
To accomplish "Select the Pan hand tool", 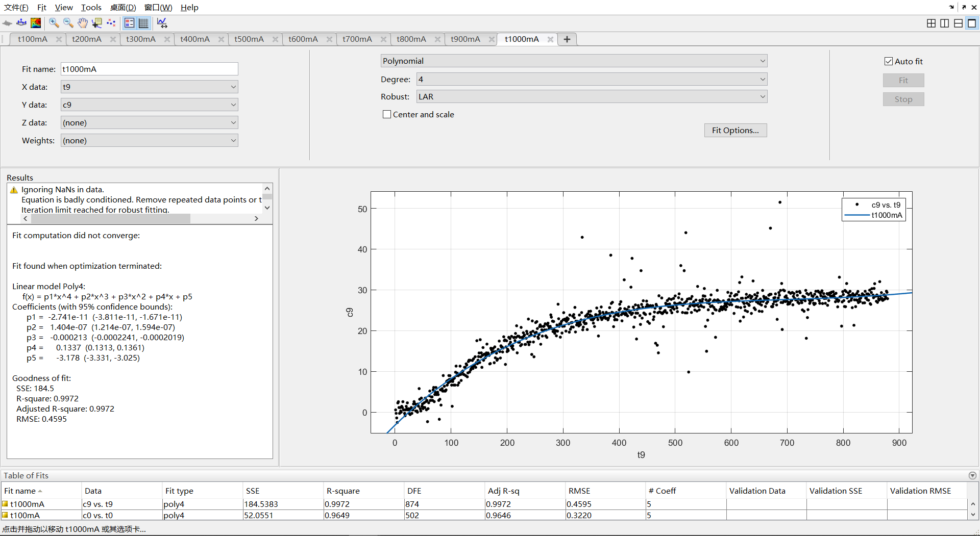I will [x=83, y=23].
